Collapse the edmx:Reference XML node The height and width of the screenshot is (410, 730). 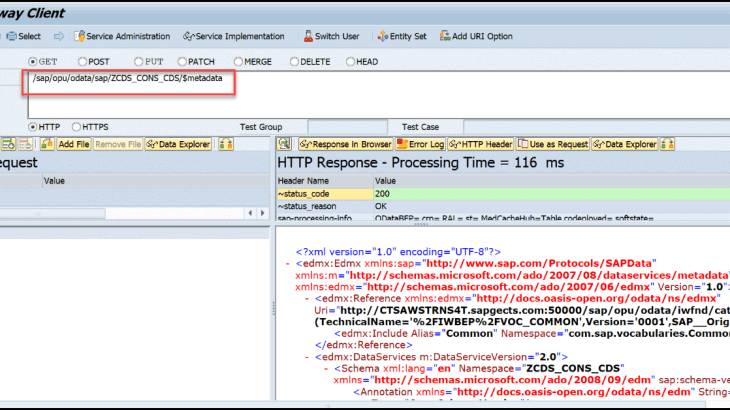(307, 299)
